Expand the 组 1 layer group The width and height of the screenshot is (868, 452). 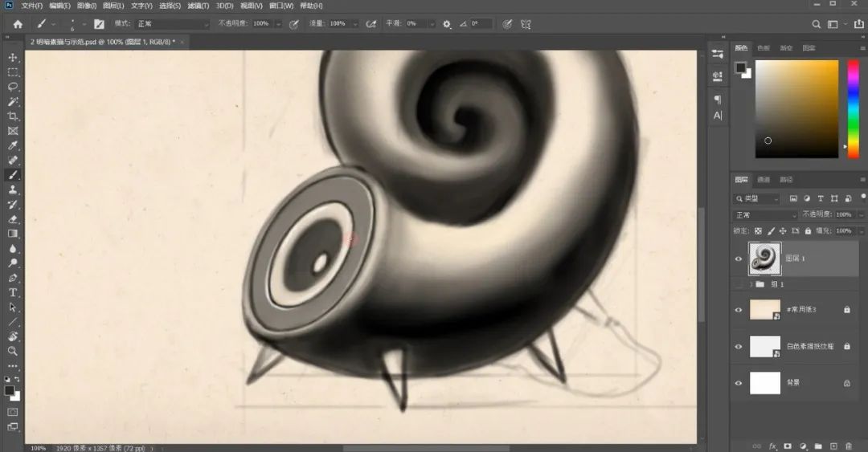point(751,284)
